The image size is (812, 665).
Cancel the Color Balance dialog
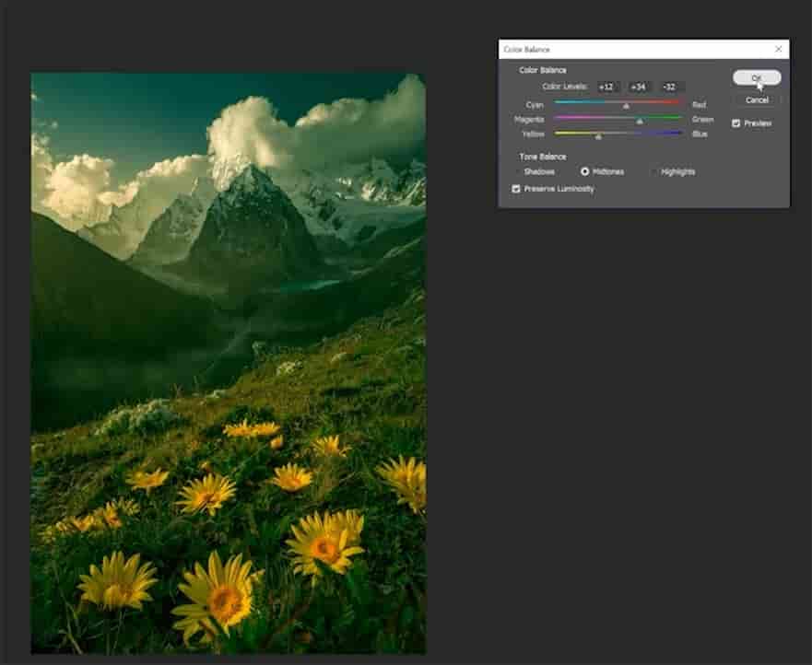(757, 99)
